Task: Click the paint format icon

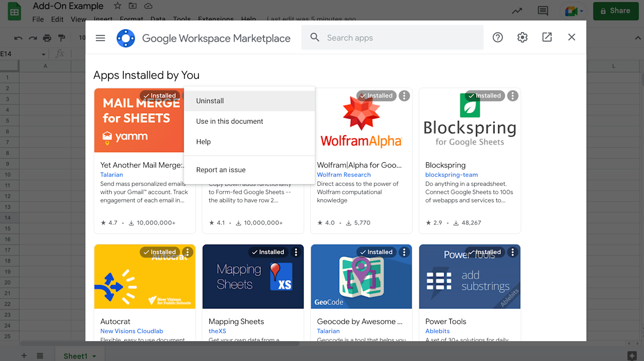Action: coord(62,38)
